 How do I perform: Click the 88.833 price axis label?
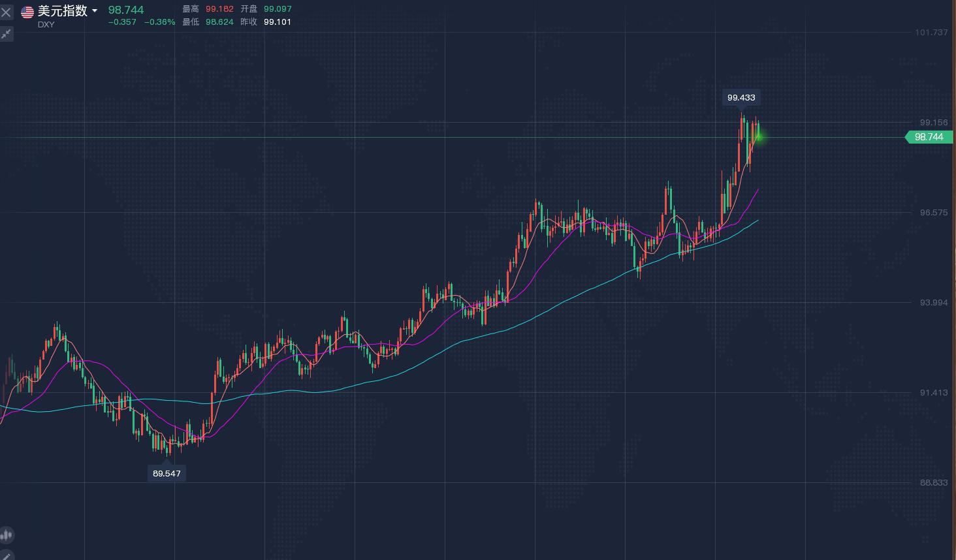click(x=934, y=483)
